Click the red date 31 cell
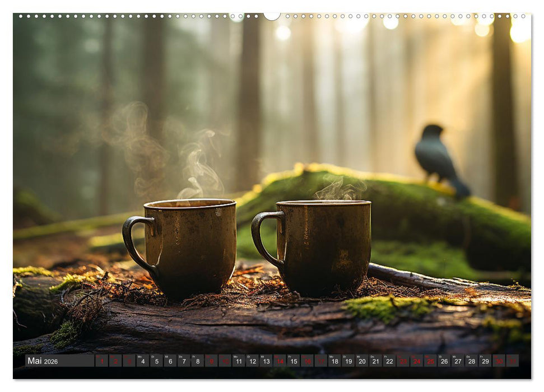This screenshot has width=544, height=392. tap(512, 361)
